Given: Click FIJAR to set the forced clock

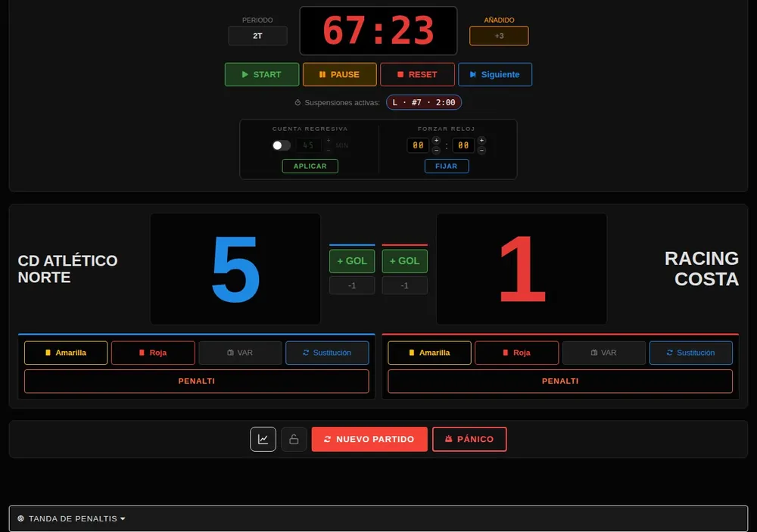Looking at the screenshot, I should tap(447, 166).
